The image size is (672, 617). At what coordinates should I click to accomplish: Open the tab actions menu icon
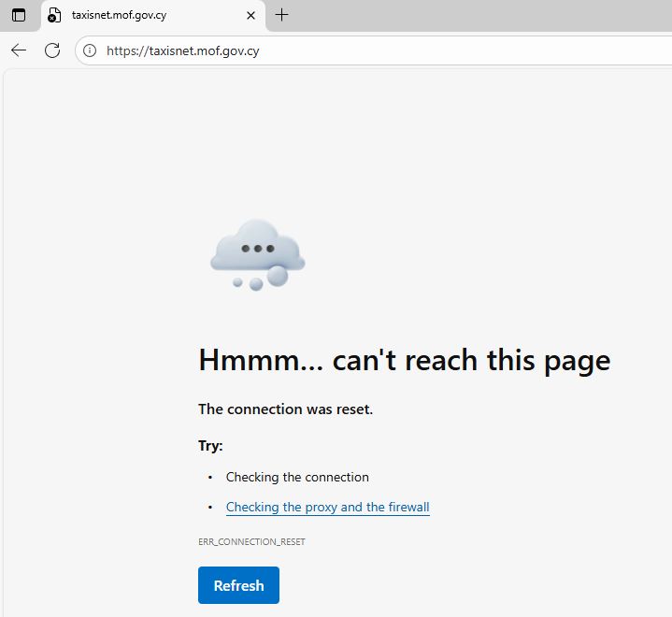click(x=19, y=15)
